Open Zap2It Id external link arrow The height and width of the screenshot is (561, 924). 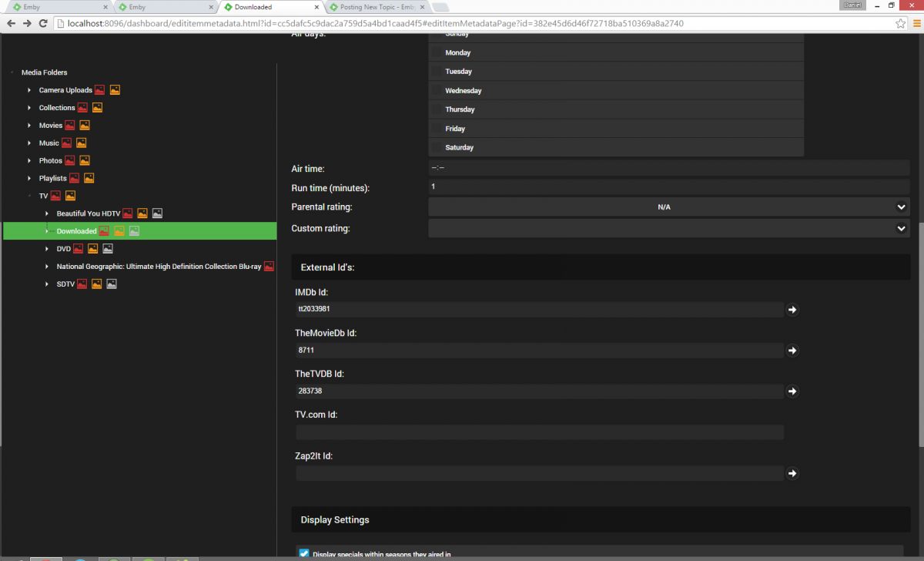pos(792,473)
